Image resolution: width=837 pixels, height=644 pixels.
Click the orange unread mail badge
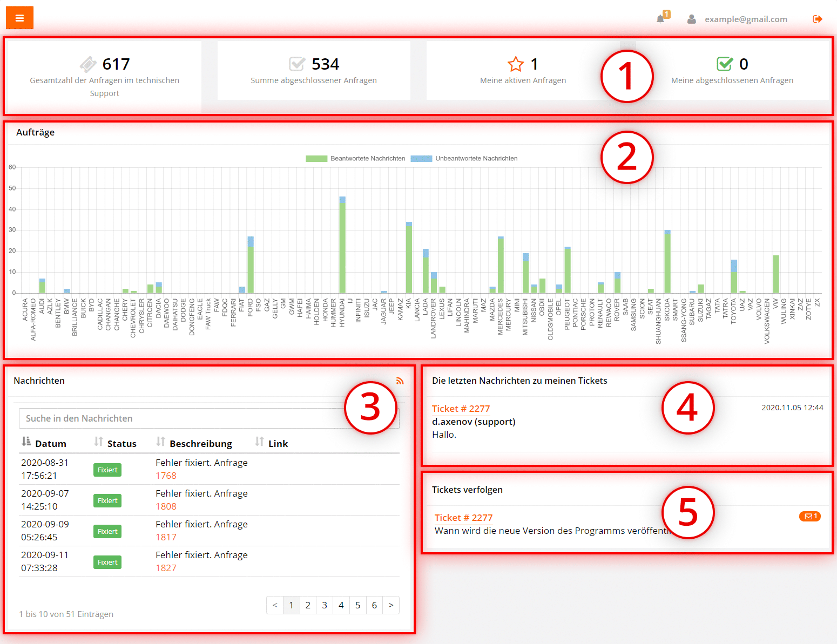click(809, 517)
